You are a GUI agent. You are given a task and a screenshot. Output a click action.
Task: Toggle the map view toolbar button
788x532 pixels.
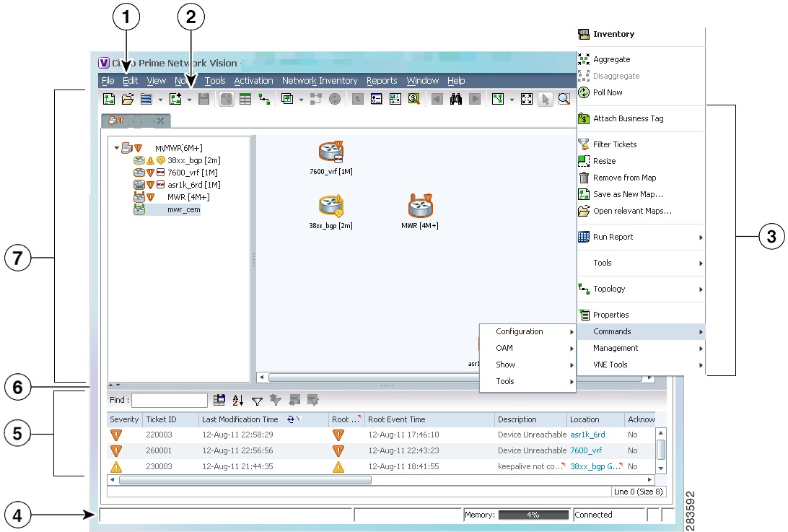tap(227, 99)
